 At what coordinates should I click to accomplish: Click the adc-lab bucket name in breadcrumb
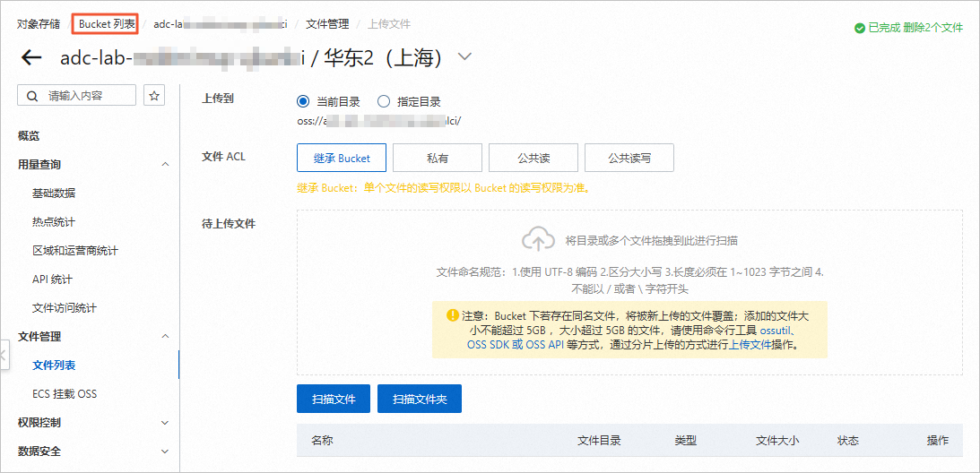pyautogui.click(x=220, y=24)
